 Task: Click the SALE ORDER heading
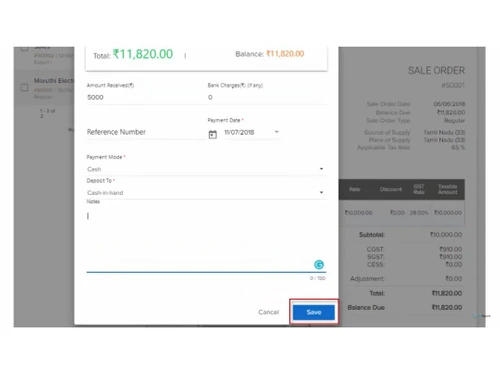[436, 71]
